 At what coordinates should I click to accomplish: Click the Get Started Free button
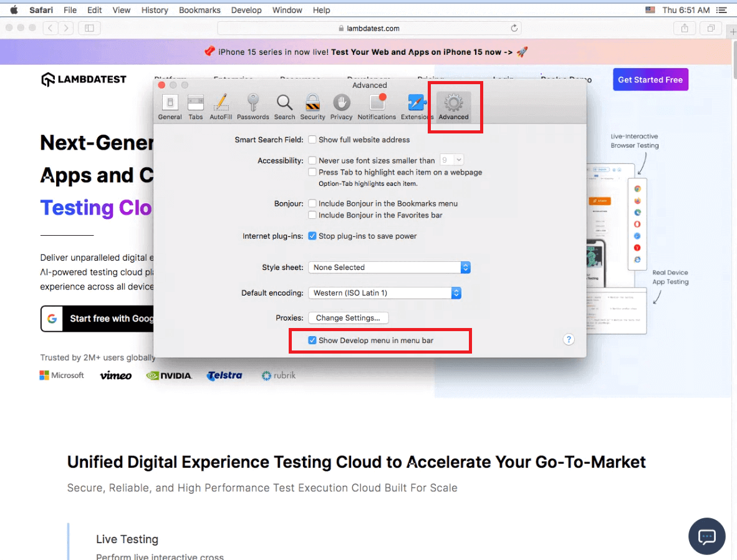pos(650,79)
